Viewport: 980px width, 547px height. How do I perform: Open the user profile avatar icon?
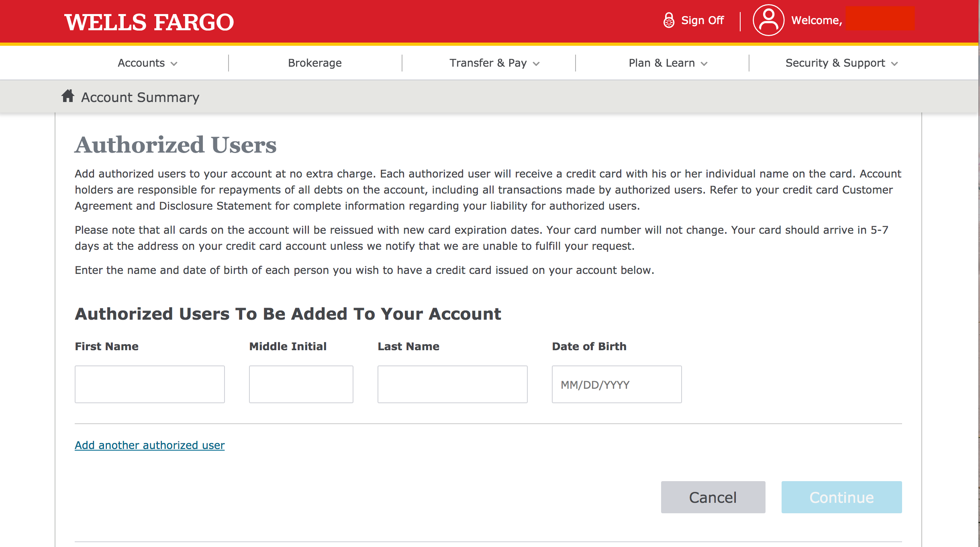(x=768, y=20)
